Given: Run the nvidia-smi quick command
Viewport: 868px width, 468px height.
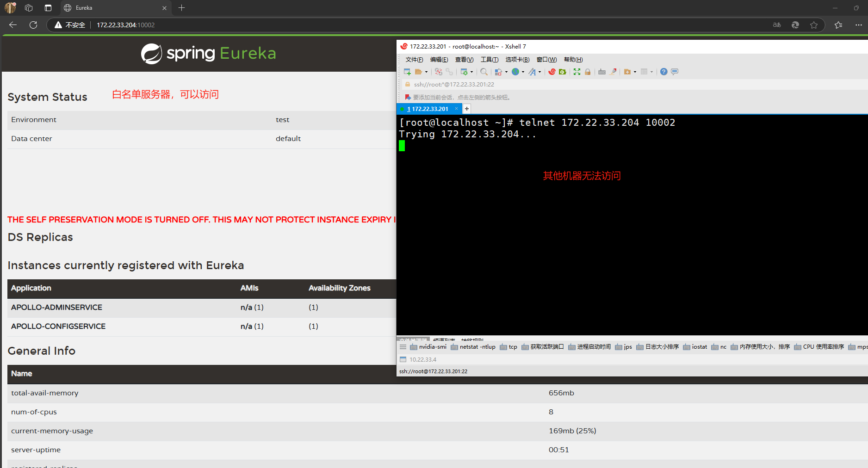Looking at the screenshot, I should 432,346.
